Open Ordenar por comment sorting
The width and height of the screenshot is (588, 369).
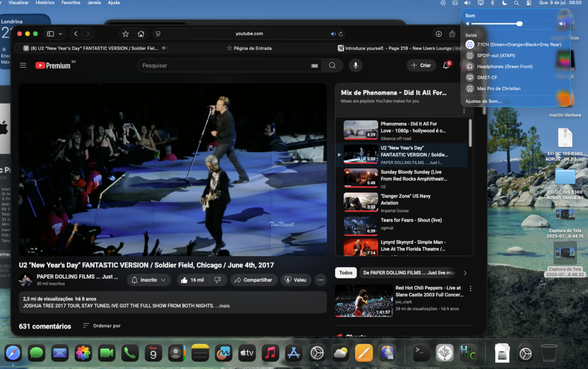tap(102, 326)
